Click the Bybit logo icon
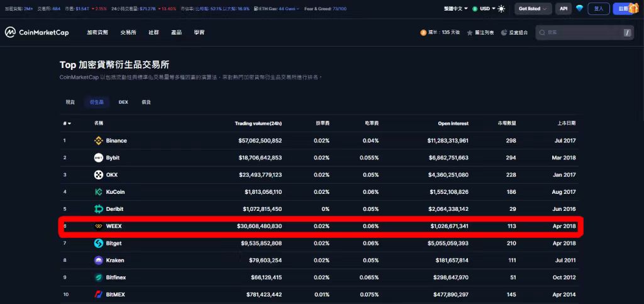Image resolution: width=644 pixels, height=304 pixels. click(x=99, y=158)
